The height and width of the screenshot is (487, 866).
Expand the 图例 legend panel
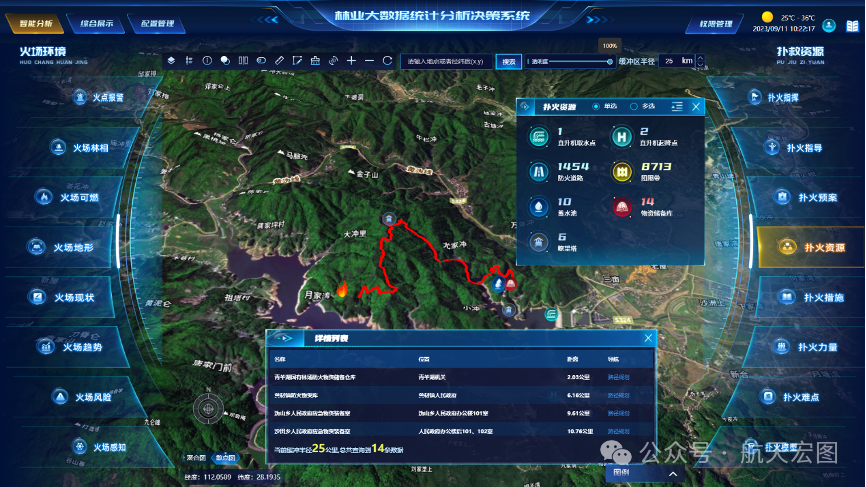pyautogui.click(x=673, y=473)
